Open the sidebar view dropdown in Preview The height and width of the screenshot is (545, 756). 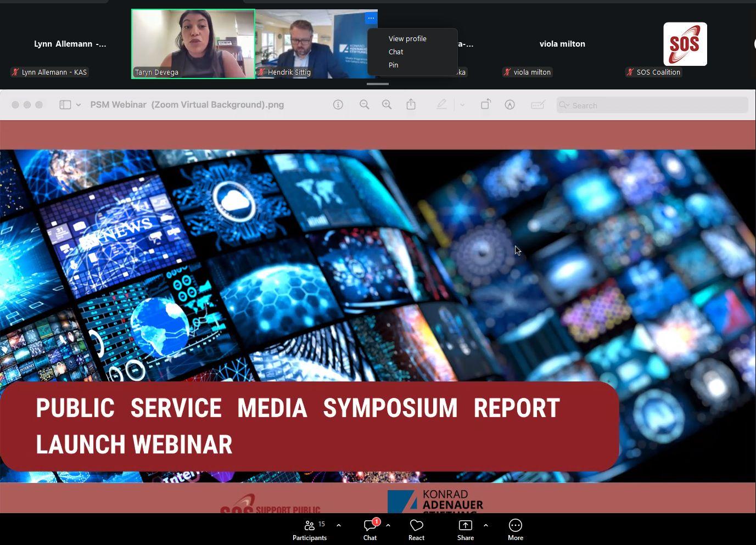coord(79,104)
